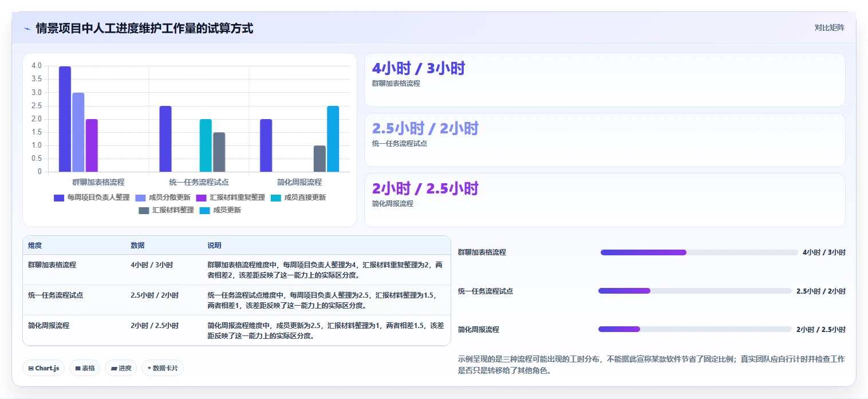Click the 0 y-axis tick label

tap(40, 172)
